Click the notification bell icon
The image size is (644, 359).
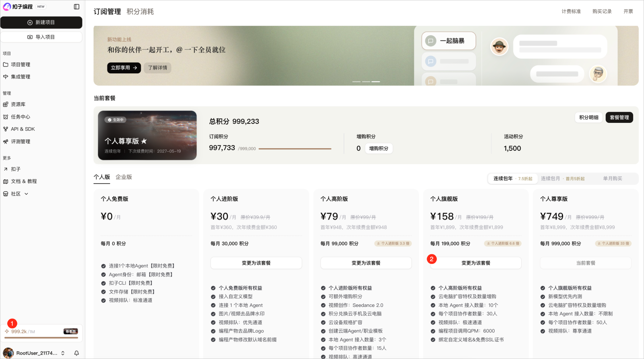[x=76, y=353]
